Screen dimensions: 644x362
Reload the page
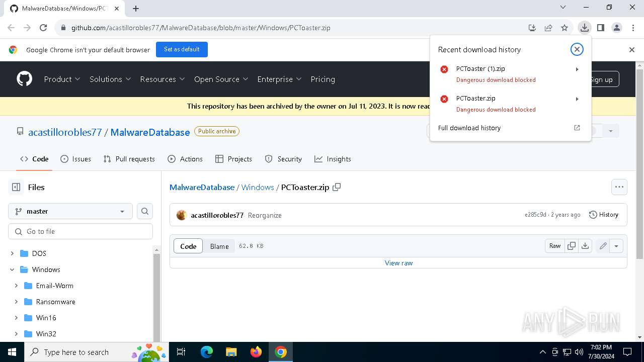pos(43,28)
